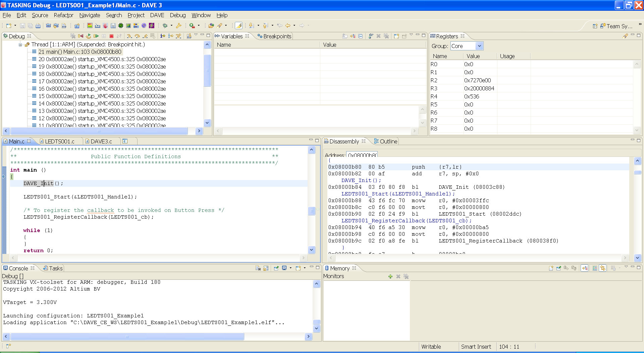
Task: Toggle the highlighted Mark Occurrences toolbar button
Action: click(x=238, y=26)
